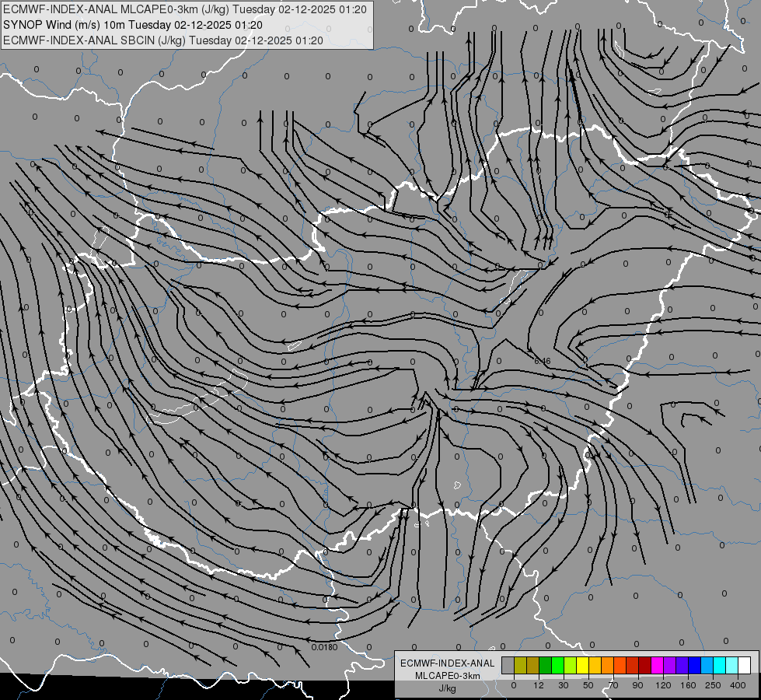This screenshot has width=761, height=700.
Task: Select the dark green legend swatch
Action: point(546,666)
